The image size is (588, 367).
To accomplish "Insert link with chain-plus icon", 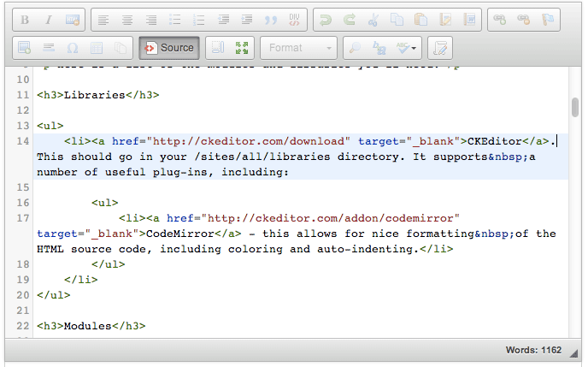I will pos(500,20).
